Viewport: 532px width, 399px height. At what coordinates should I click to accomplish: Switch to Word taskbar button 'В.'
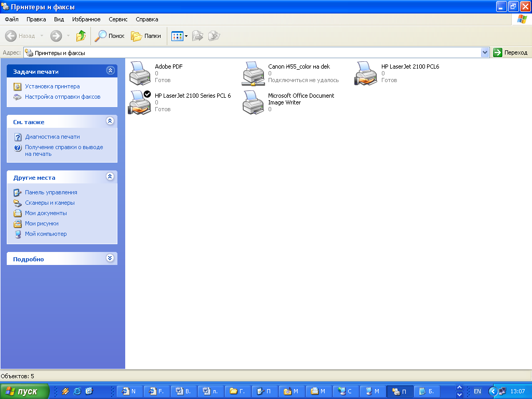tap(183, 391)
